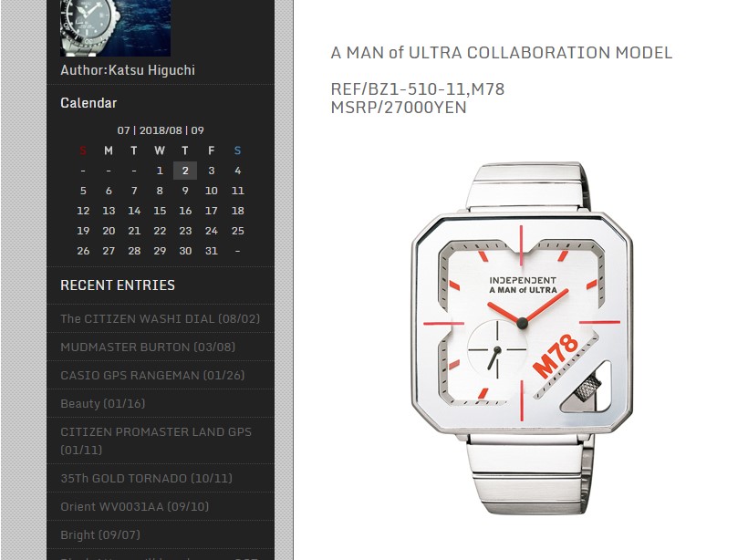Click the M78 watch product image
Screen dimensions: 748x560
(522, 337)
